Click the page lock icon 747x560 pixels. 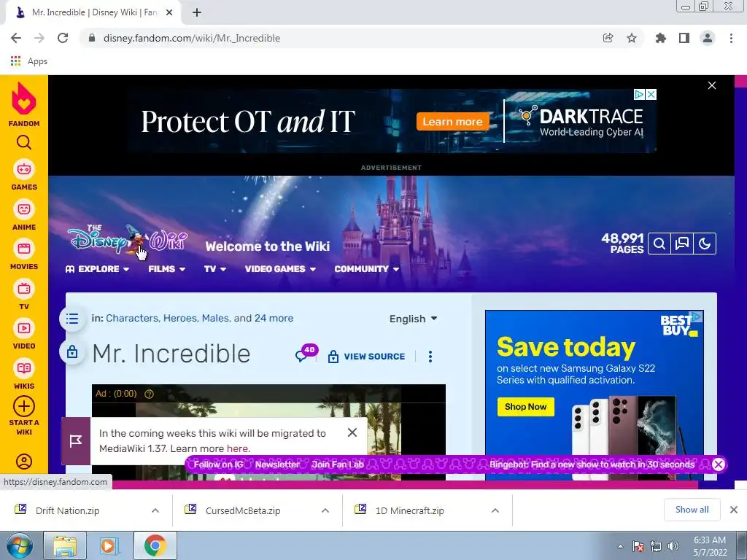pos(72,352)
